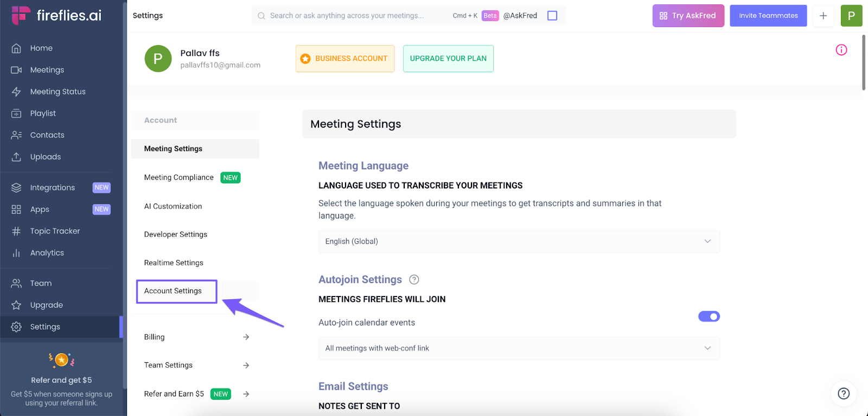This screenshot has width=868, height=416.
Task: Open the All meetings with web-conf link dropdown
Action: click(519, 348)
